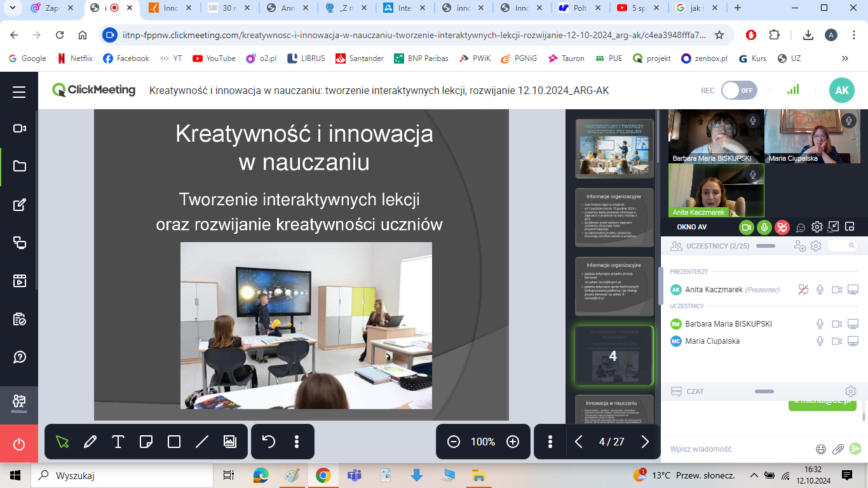Image resolution: width=868 pixels, height=488 pixels.
Task: Open more options next to undo
Action: [297, 442]
